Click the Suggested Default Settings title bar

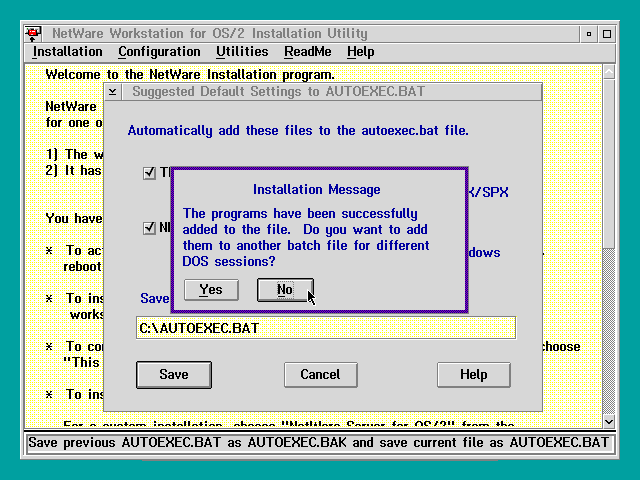coord(331,92)
